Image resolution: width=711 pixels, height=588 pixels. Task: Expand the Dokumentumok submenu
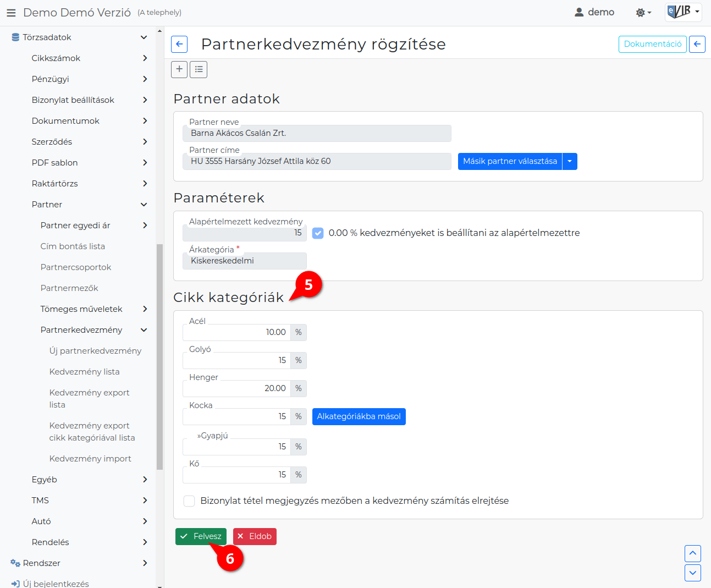click(x=145, y=121)
